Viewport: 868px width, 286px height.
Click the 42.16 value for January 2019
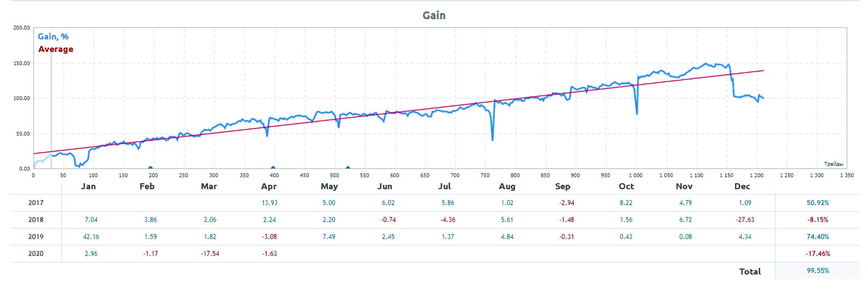[x=91, y=237]
